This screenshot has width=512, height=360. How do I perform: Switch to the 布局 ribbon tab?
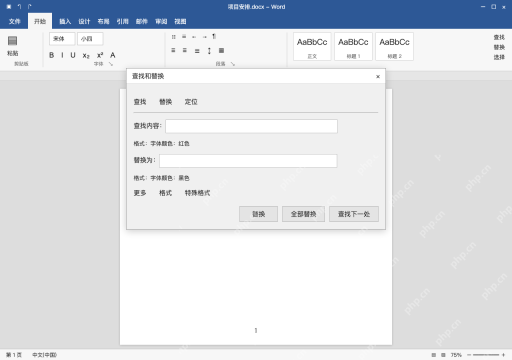[103, 21]
